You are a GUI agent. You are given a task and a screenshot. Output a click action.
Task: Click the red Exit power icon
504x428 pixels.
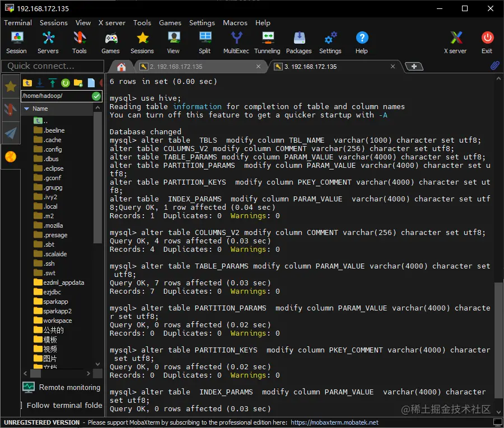pyautogui.click(x=487, y=43)
